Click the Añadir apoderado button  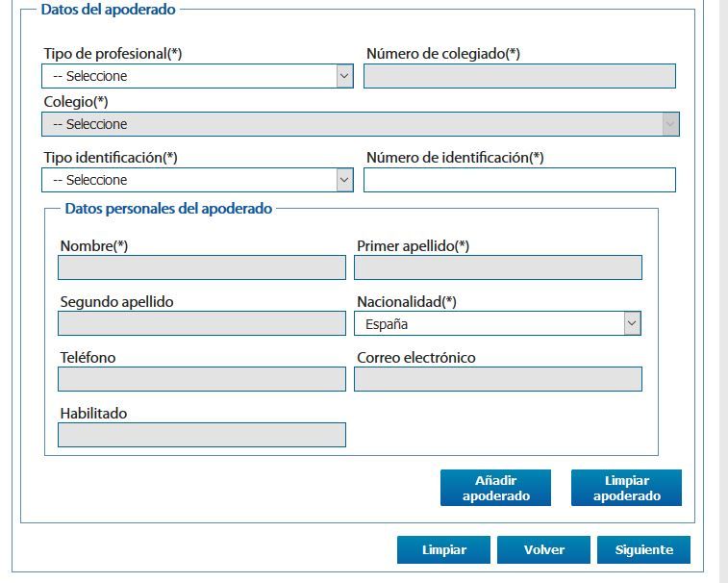pos(496,488)
